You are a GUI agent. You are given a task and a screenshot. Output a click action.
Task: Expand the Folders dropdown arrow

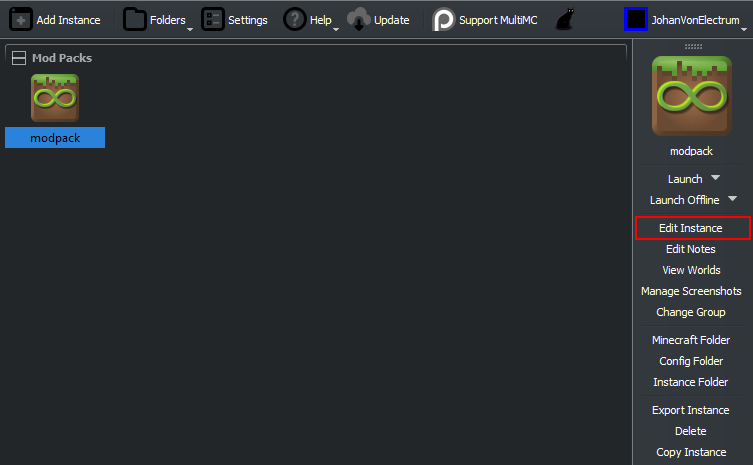190,29
